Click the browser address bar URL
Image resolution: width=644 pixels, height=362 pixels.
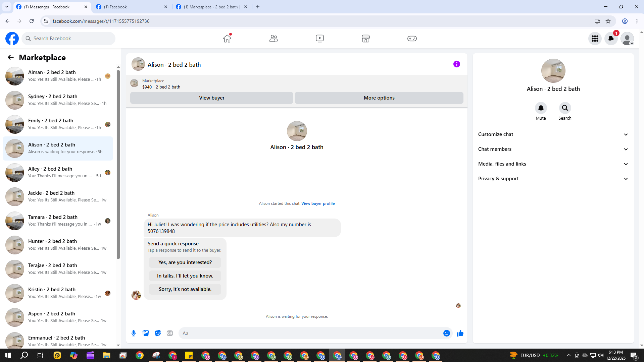101,21
